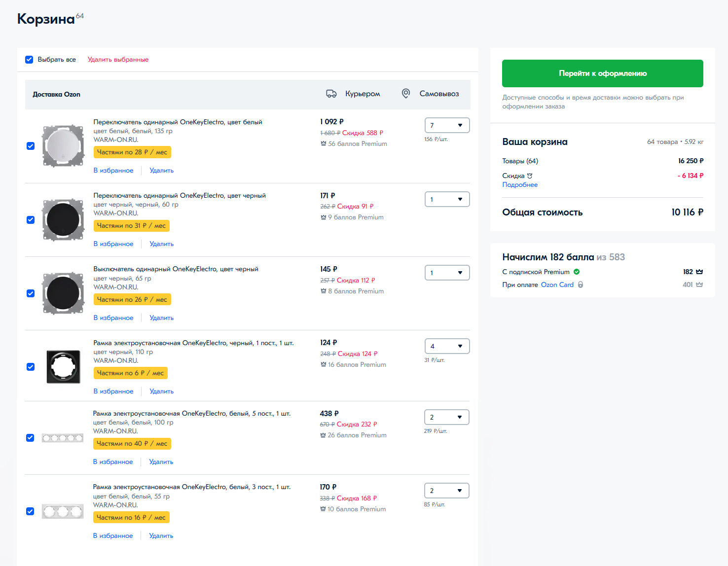Click the Общая стоимость total 10 116 ₽
The image size is (728, 566).
pyautogui.click(x=687, y=212)
